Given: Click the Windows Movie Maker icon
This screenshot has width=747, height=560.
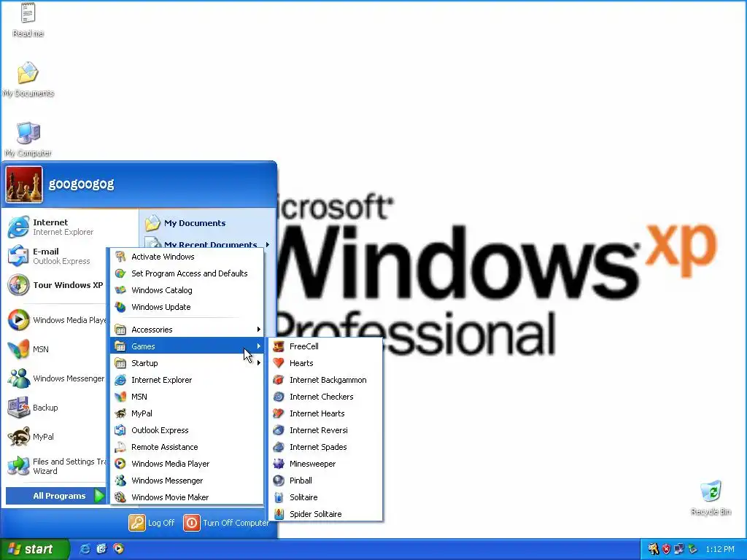Looking at the screenshot, I should pos(120,497).
